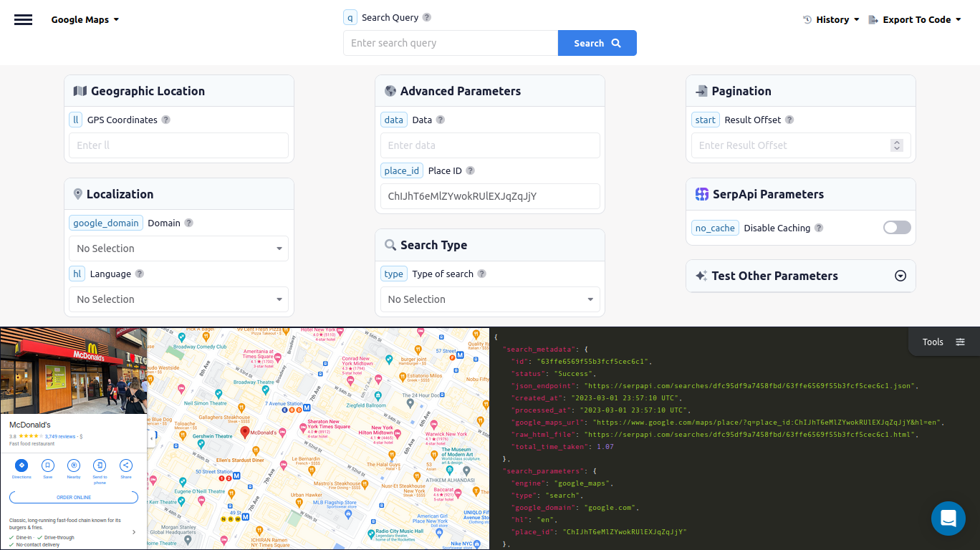Click the Send to phone icon
The width and height of the screenshot is (980, 550).
[x=100, y=465]
